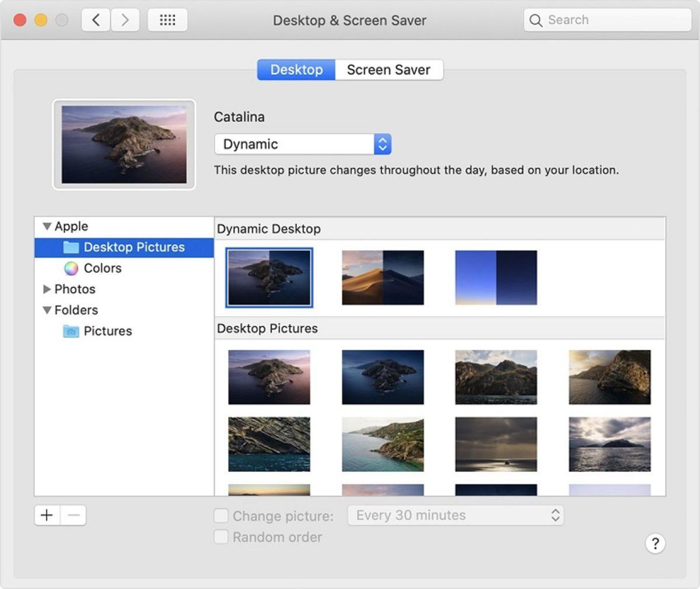Viewport: 700px width, 589px height.
Task: Open the Every 30 minutes interval dropdown
Action: coord(456,515)
